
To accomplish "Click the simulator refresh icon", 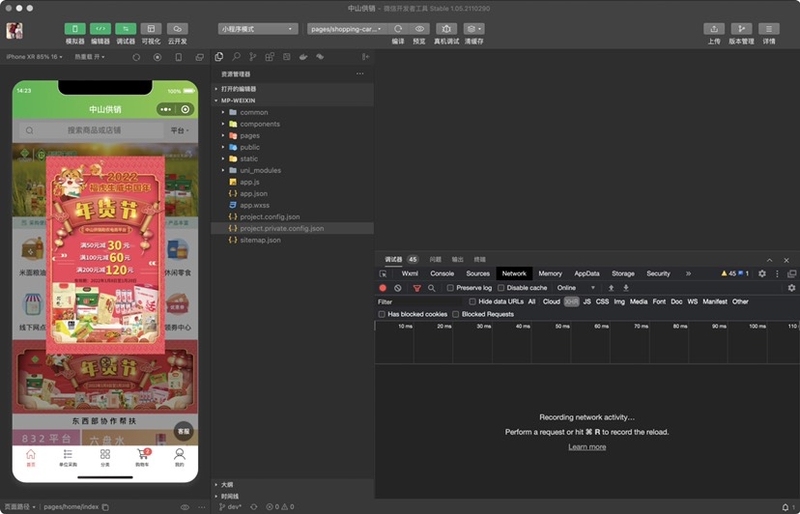I will point(136,57).
